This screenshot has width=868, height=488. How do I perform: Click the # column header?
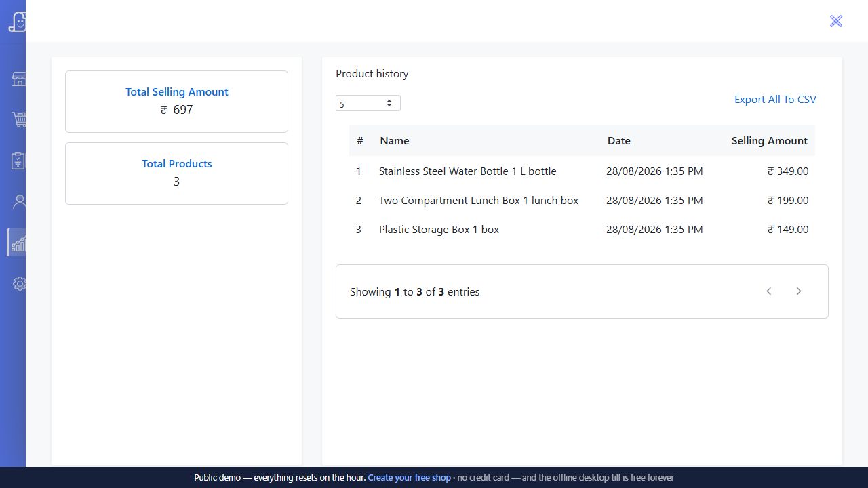360,140
